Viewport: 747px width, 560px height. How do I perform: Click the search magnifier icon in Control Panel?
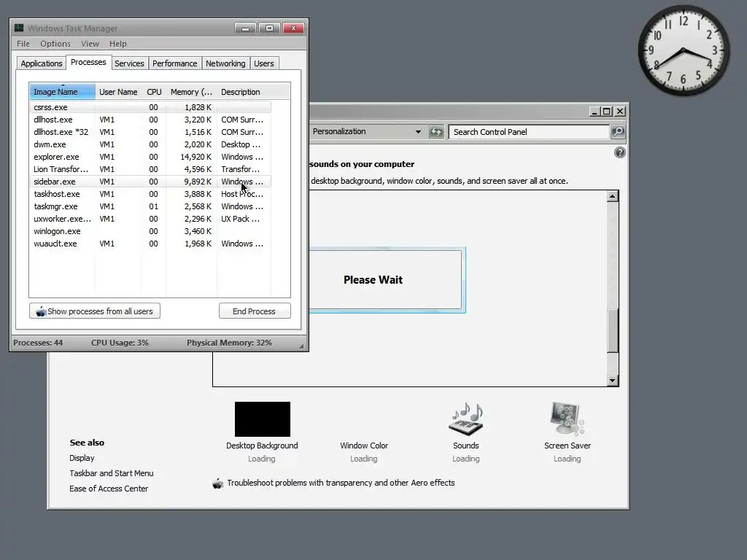[x=618, y=132]
